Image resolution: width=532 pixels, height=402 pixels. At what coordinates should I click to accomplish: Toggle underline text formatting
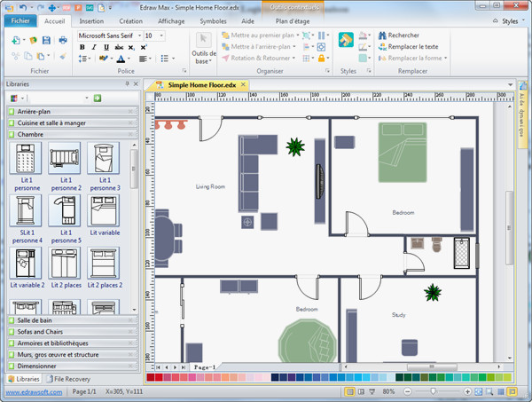[106, 47]
